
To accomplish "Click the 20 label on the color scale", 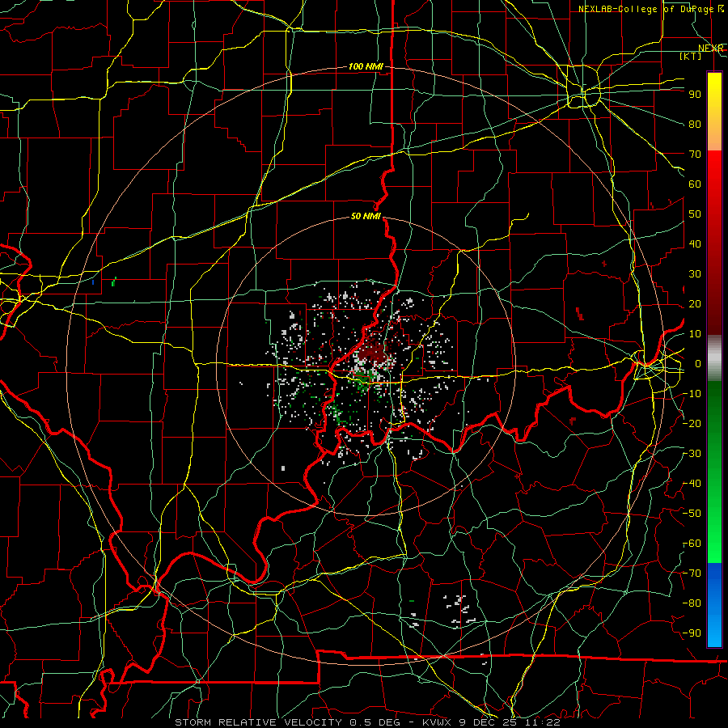I will (x=695, y=303).
